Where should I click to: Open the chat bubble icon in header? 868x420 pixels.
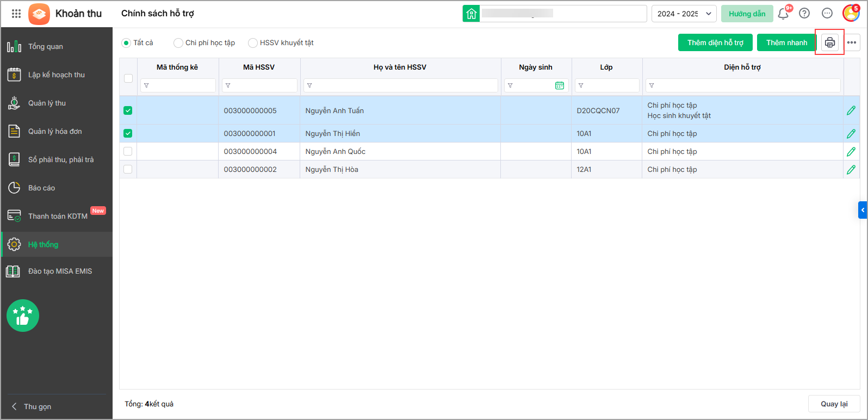point(827,14)
